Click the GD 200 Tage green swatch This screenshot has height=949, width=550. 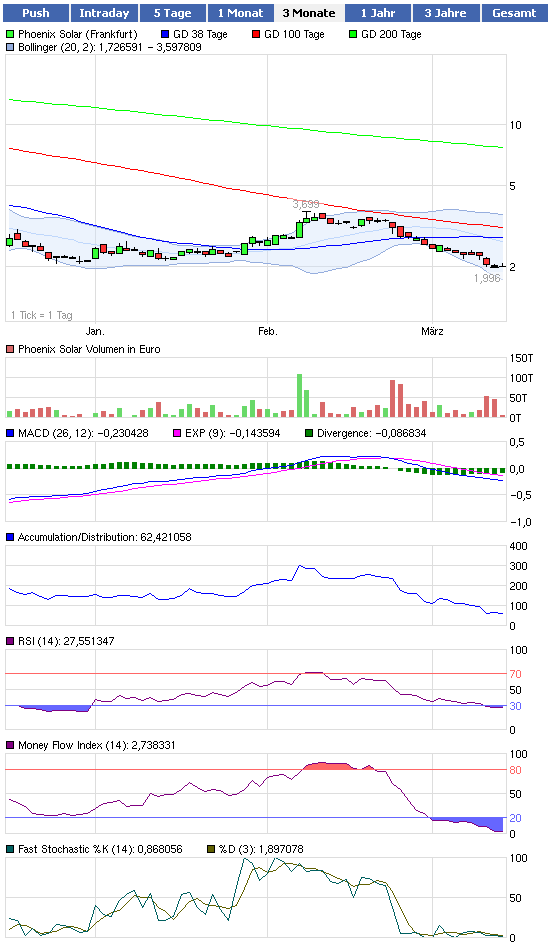353,34
